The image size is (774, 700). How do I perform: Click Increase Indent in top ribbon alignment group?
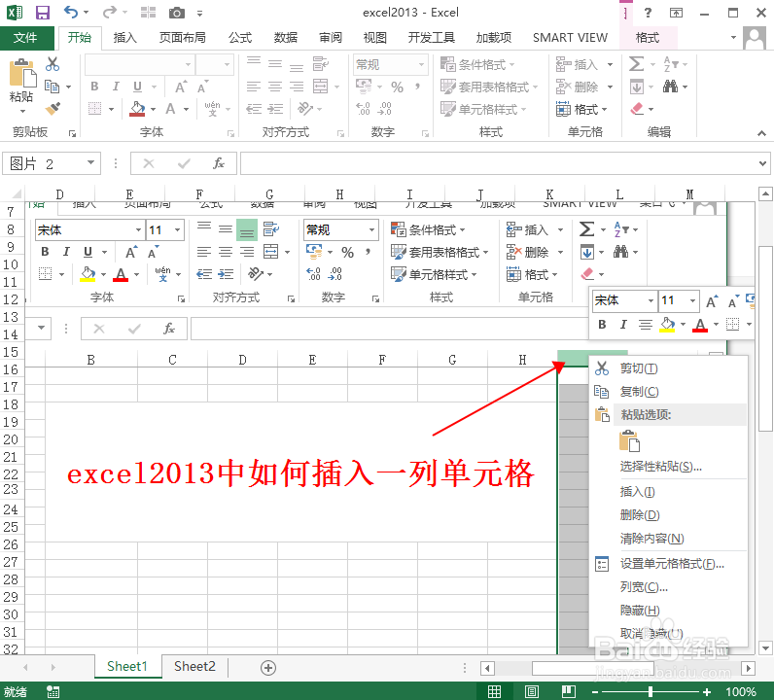(x=275, y=109)
